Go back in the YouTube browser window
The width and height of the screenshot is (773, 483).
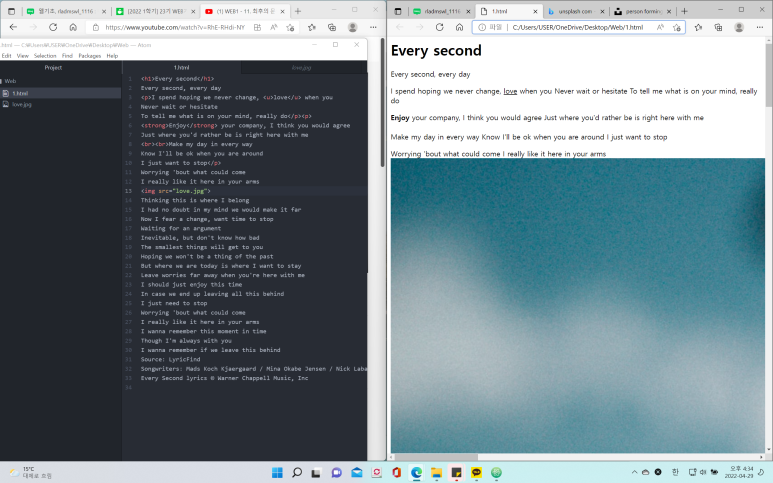point(13,28)
